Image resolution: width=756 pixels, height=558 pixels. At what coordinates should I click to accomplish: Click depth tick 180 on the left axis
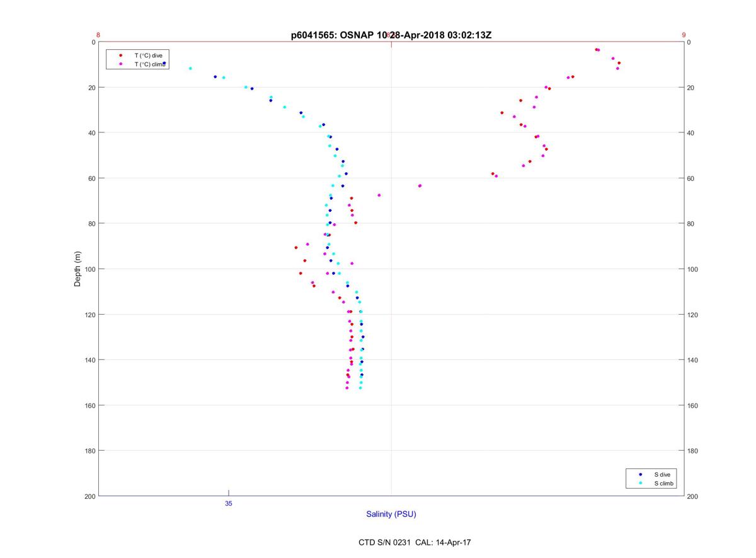(89, 451)
